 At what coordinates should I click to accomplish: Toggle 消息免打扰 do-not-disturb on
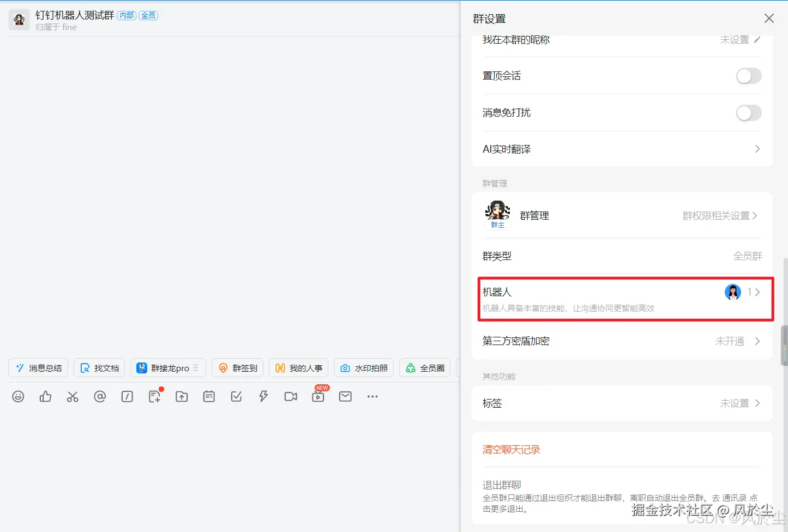748,113
